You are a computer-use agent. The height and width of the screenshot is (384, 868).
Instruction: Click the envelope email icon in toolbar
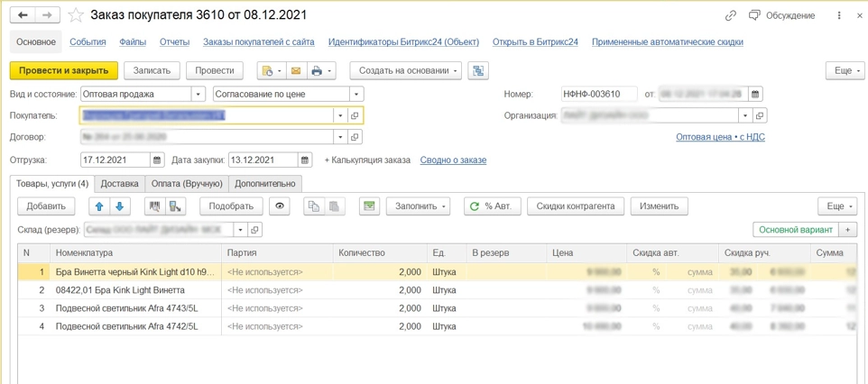tap(296, 70)
